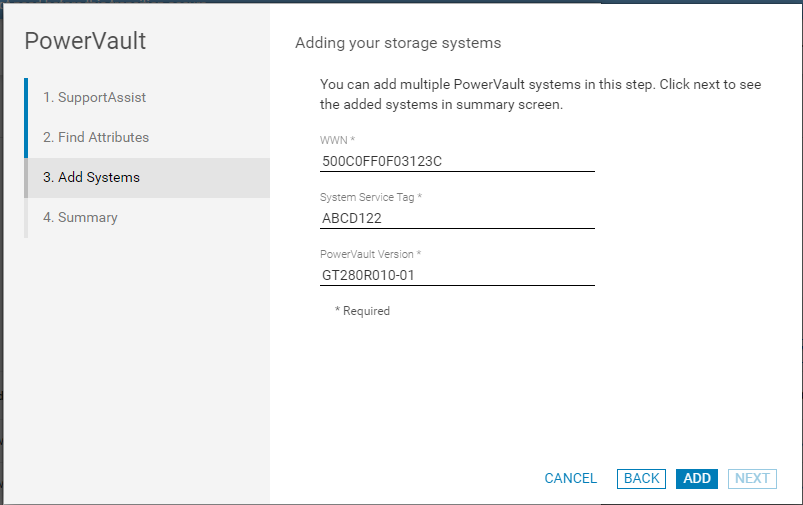
Task: Click the '* Required' footnote
Action: tap(362, 311)
